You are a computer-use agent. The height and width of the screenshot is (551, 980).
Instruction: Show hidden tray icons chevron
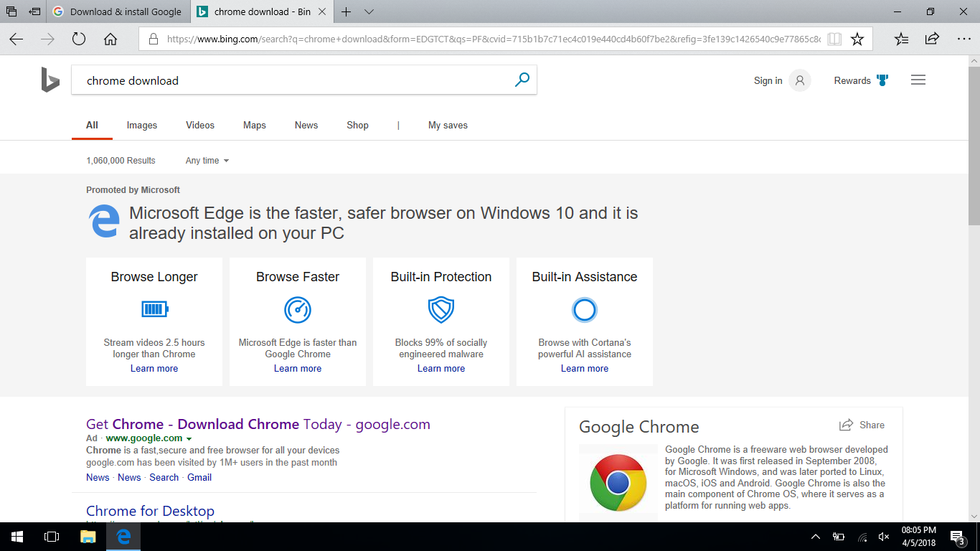(816, 537)
